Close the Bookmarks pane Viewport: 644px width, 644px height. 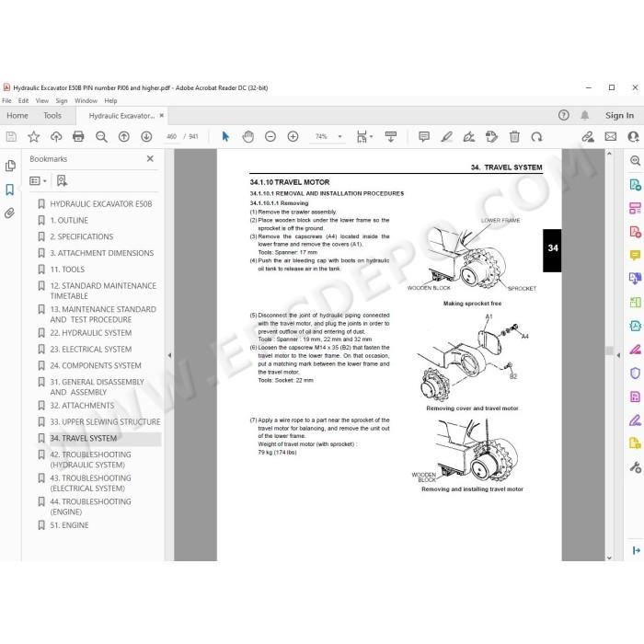[x=150, y=158]
